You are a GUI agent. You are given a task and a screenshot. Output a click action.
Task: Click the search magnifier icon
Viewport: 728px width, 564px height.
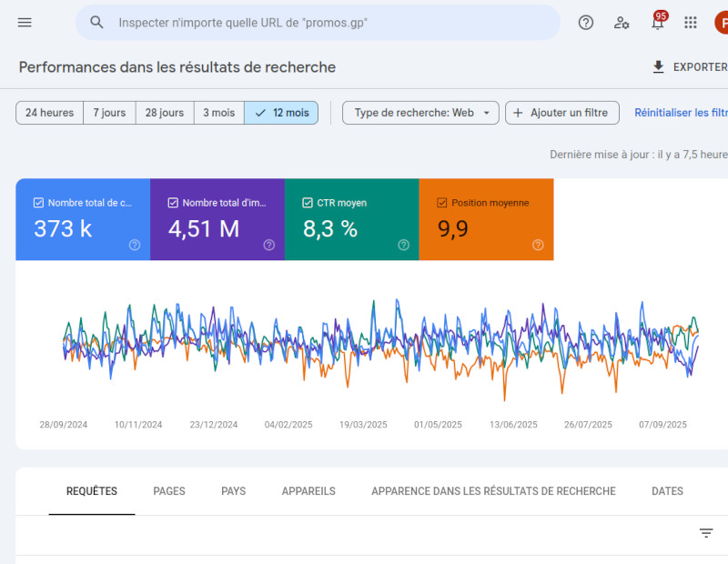[x=97, y=23]
